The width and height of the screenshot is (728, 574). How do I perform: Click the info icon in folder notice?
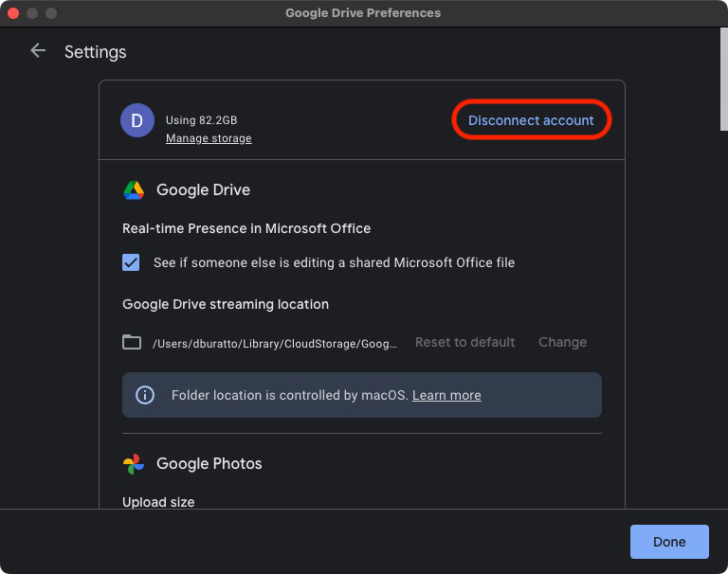(x=145, y=395)
